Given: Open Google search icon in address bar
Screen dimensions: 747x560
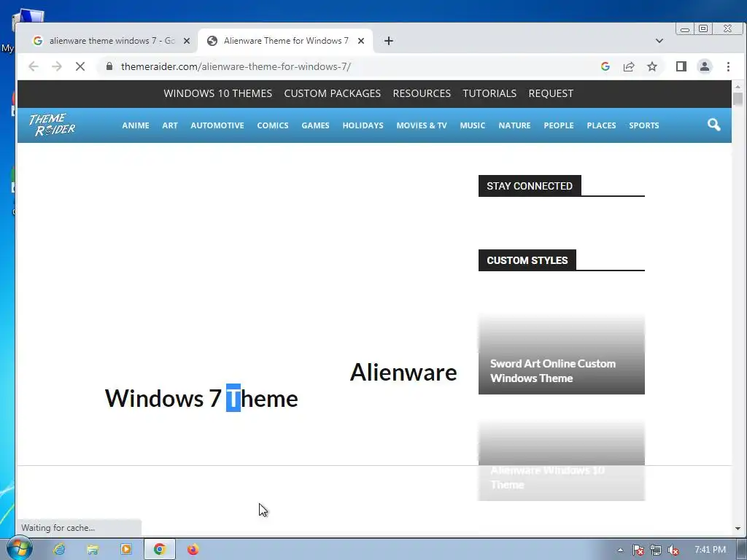Looking at the screenshot, I should [605, 66].
